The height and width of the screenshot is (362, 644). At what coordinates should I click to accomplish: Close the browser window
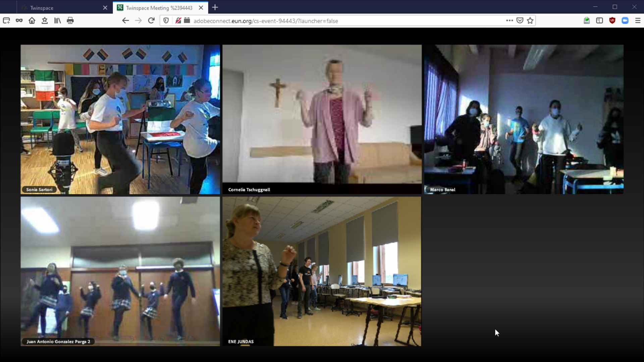click(634, 7)
